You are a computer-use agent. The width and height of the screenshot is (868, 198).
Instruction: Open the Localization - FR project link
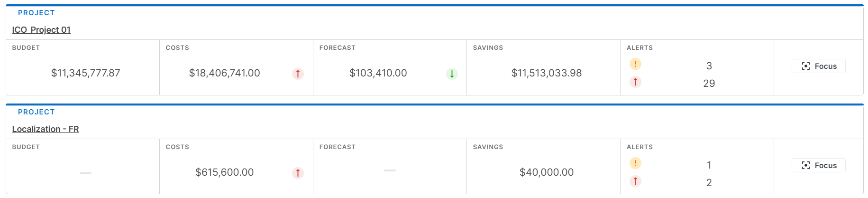click(x=46, y=129)
